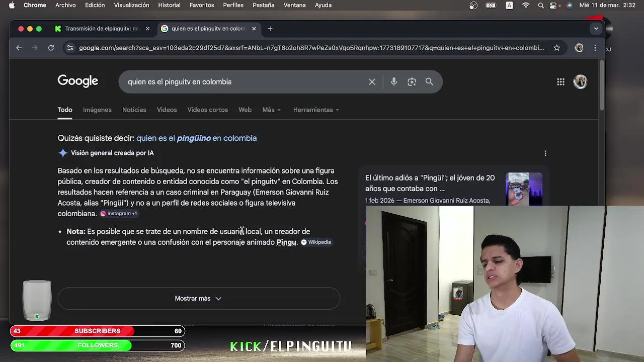Open keyboard input source menu

pyautogui.click(x=510, y=5)
